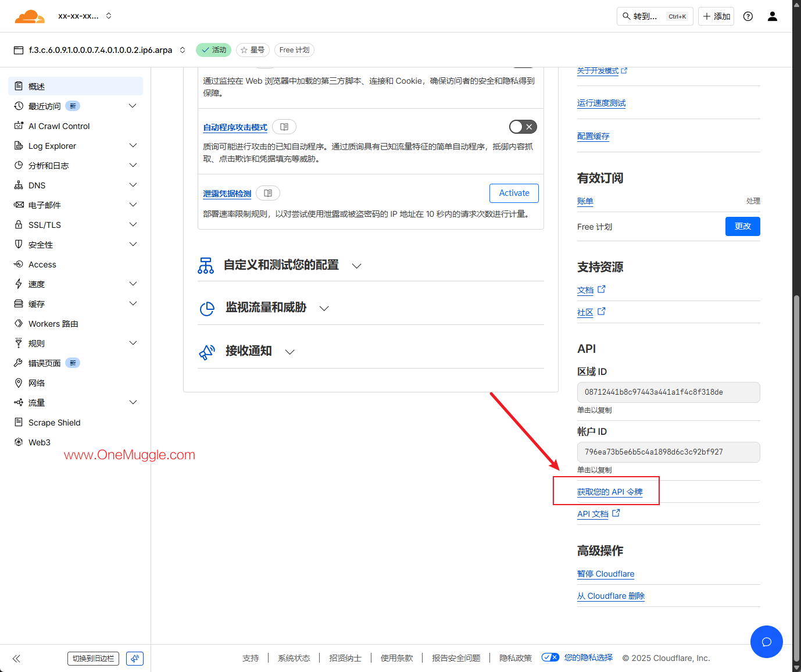The height and width of the screenshot is (672, 801).
Task: Copy the 帐户 ID value field
Action: (x=668, y=452)
